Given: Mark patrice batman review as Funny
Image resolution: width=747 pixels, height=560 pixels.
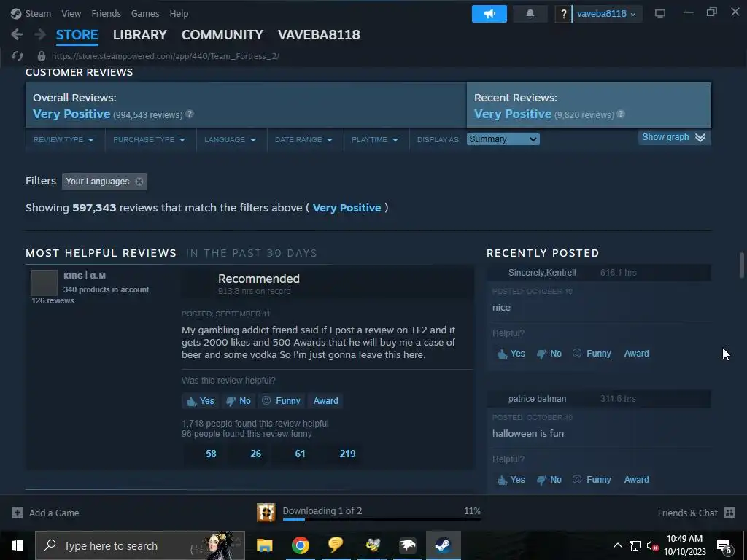Looking at the screenshot, I should (592, 480).
